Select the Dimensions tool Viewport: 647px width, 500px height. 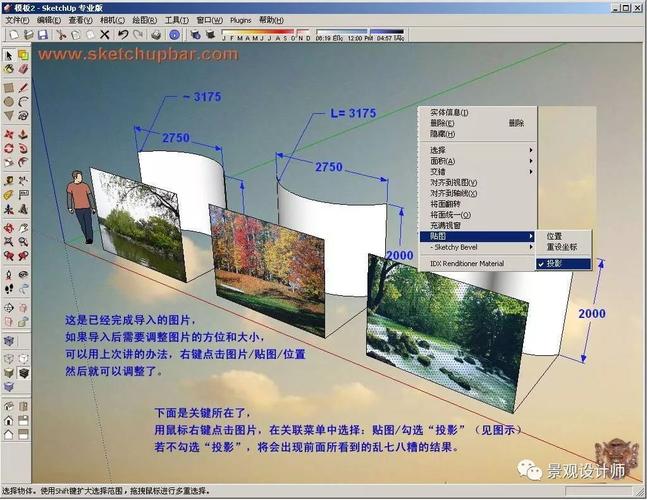click(x=23, y=181)
